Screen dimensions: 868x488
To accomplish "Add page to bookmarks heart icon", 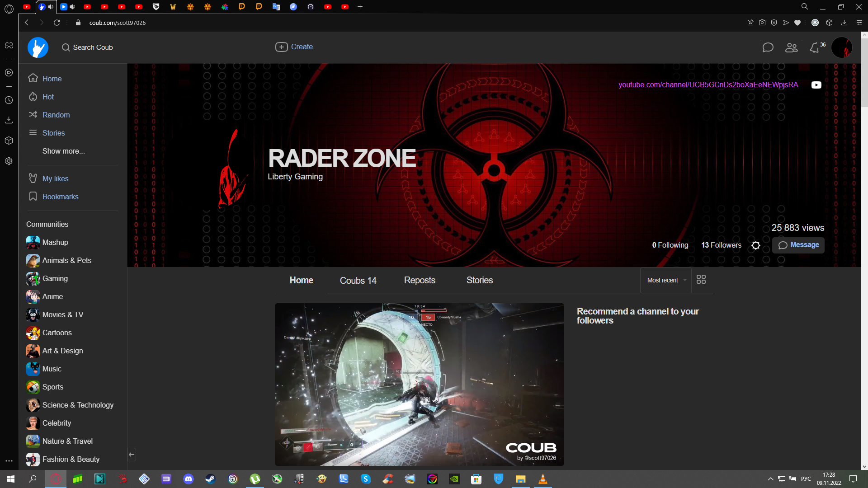I will click(797, 23).
